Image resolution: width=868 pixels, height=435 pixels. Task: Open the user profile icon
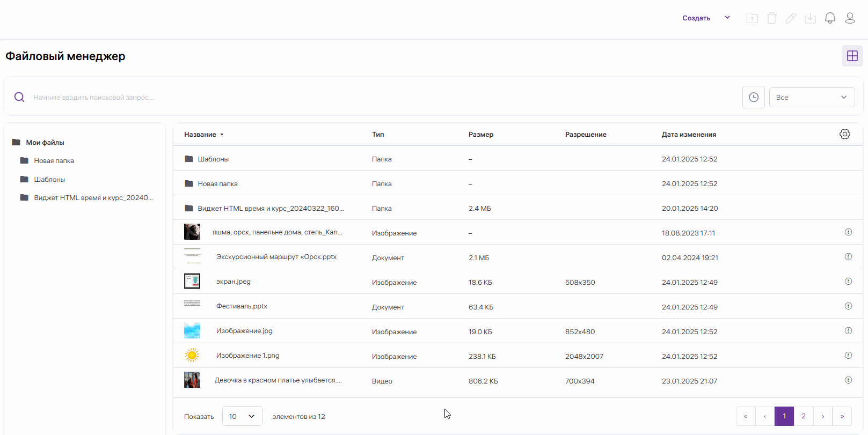[850, 18]
